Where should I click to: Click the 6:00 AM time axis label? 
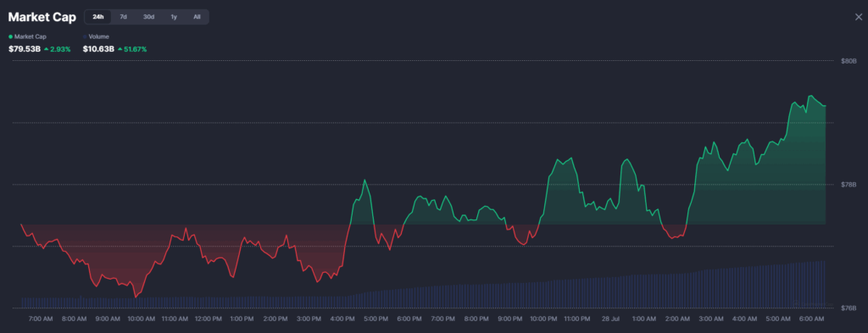point(811,319)
